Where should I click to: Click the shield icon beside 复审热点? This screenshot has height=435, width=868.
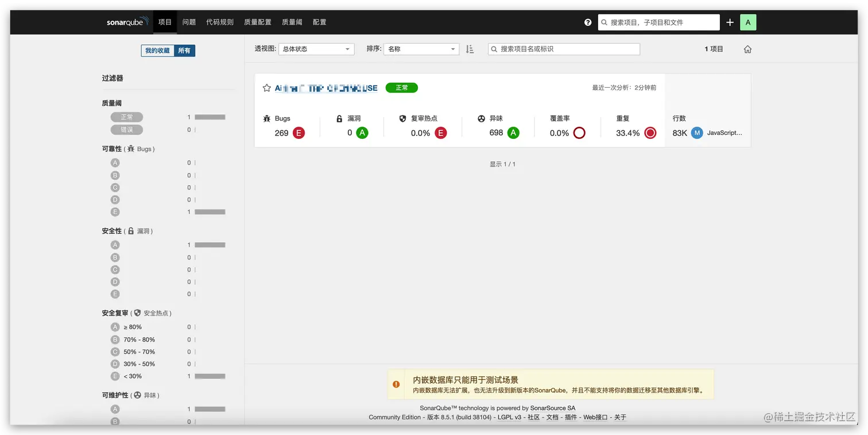pyautogui.click(x=403, y=119)
